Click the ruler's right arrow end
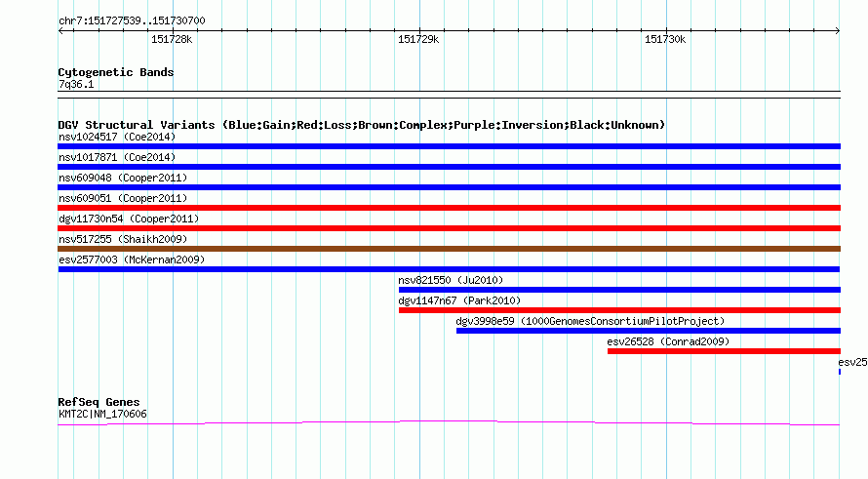The height and width of the screenshot is (479, 868). point(837,31)
